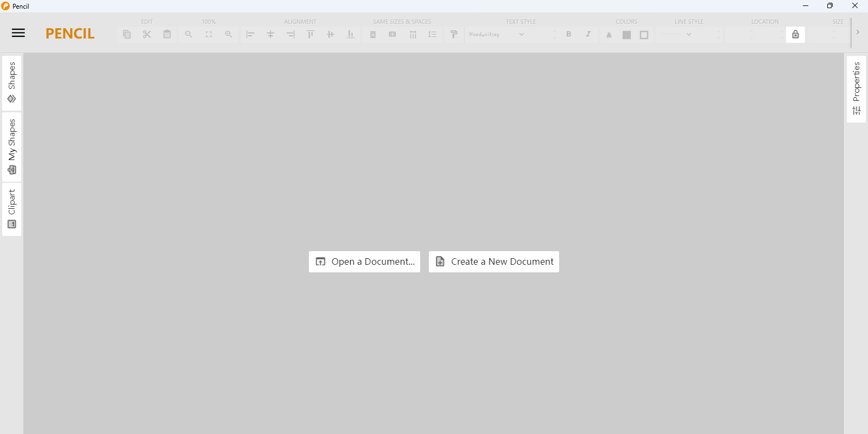
Task: Click the format painter icon
Action: coord(454,34)
